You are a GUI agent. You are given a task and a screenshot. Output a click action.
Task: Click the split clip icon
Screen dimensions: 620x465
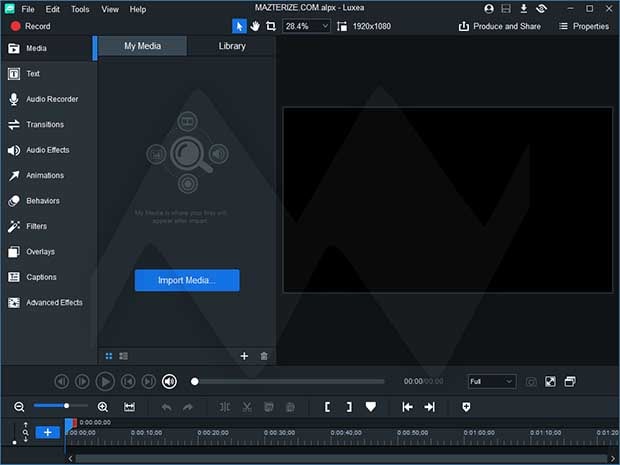coord(225,407)
